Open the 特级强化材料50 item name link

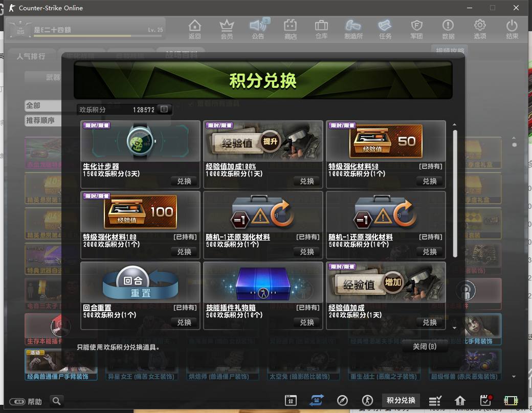[x=353, y=166]
